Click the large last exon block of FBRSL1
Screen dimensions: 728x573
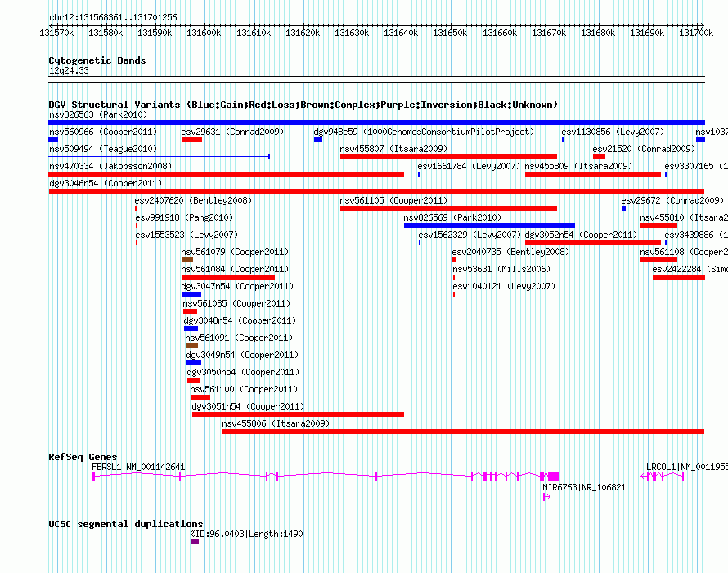(554, 477)
